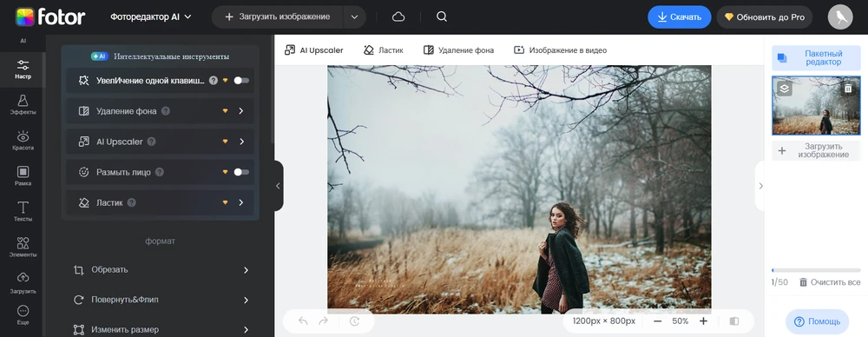
Task: Select Изображение в видео in the toolbar
Action: pos(560,50)
